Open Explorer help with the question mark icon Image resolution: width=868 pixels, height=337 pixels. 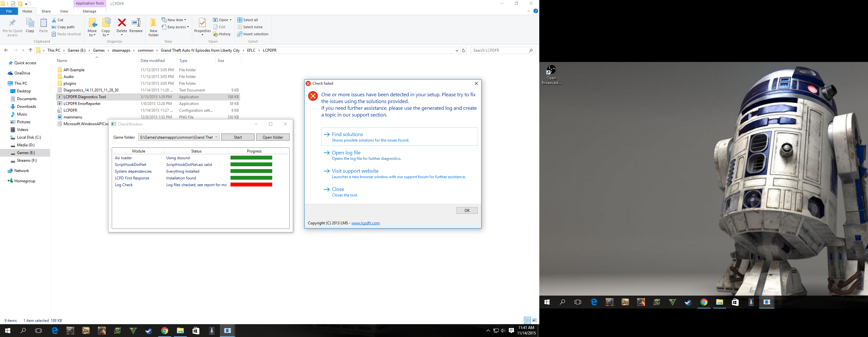[x=535, y=11]
